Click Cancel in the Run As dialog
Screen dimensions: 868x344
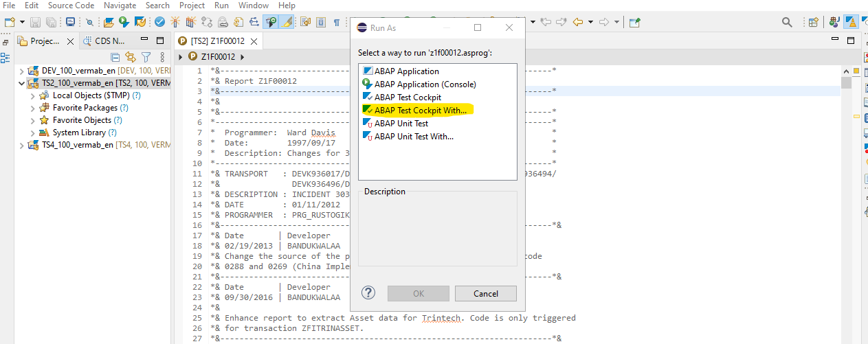pos(485,293)
